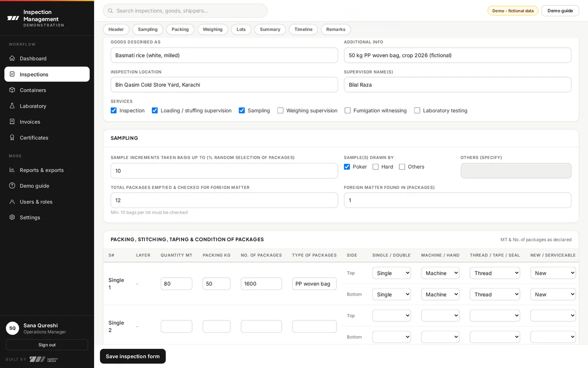
Task: Open Single 2 Top Single/Double dropdown
Action: pyautogui.click(x=392, y=315)
